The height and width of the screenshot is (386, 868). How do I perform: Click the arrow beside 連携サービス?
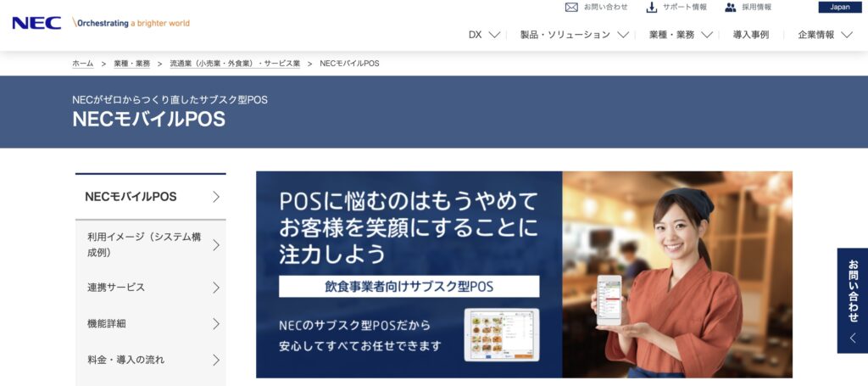[216, 288]
